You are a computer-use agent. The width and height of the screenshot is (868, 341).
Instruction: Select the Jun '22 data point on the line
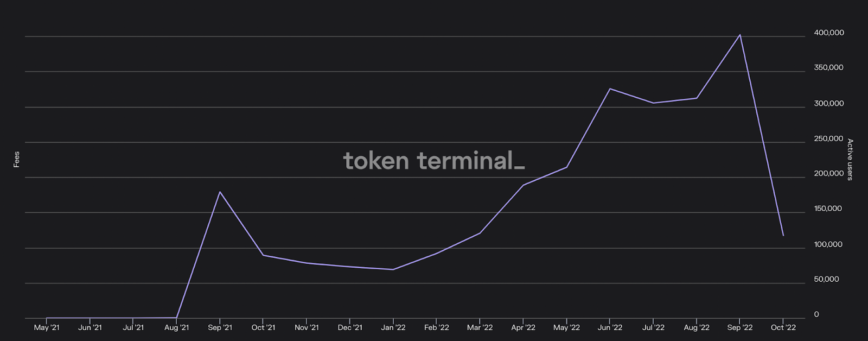[610, 89]
